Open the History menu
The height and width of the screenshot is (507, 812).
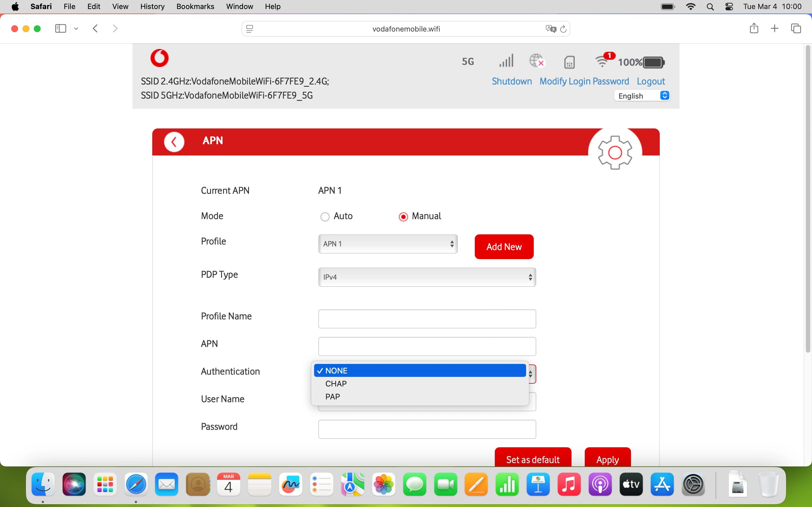click(x=152, y=6)
